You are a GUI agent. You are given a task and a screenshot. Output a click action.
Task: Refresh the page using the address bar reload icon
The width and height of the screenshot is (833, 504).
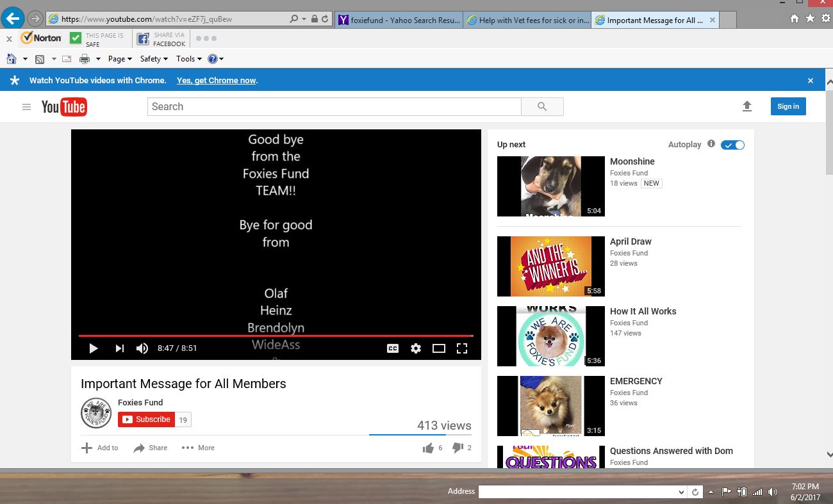click(325, 19)
